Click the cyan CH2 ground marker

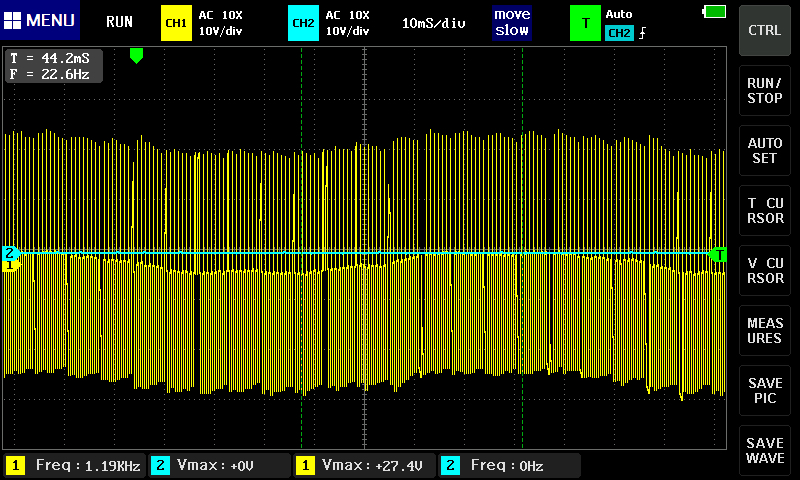coord(10,252)
